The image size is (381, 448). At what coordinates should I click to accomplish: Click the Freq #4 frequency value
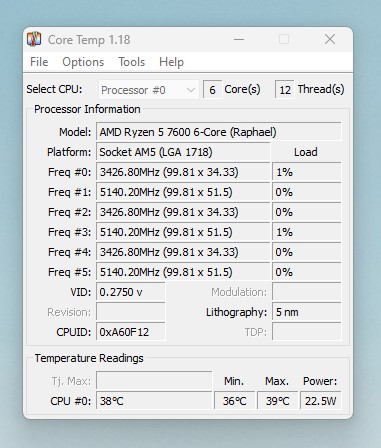pyautogui.click(x=183, y=252)
